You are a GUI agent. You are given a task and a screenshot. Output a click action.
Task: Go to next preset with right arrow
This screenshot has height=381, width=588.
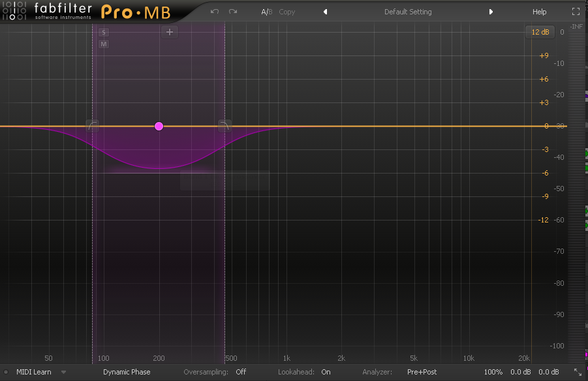tap(491, 11)
